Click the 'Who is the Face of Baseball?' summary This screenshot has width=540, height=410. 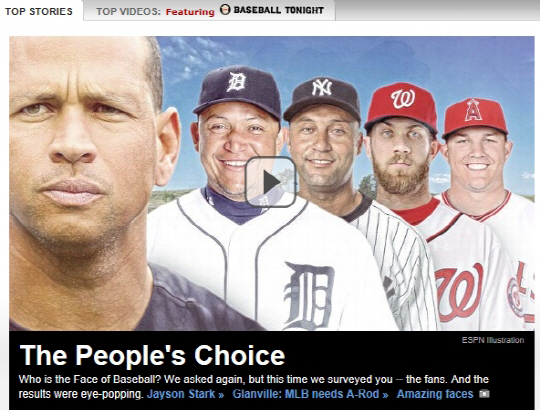[x=253, y=386]
